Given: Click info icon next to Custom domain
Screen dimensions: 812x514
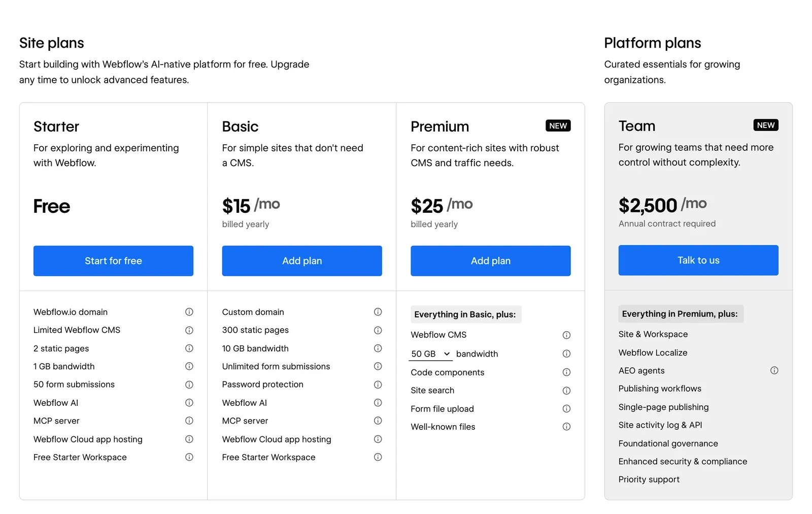Looking at the screenshot, I should 378,312.
